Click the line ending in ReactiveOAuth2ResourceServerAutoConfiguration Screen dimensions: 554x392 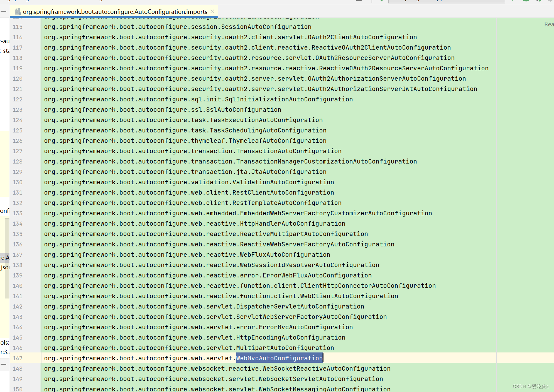pos(266,68)
